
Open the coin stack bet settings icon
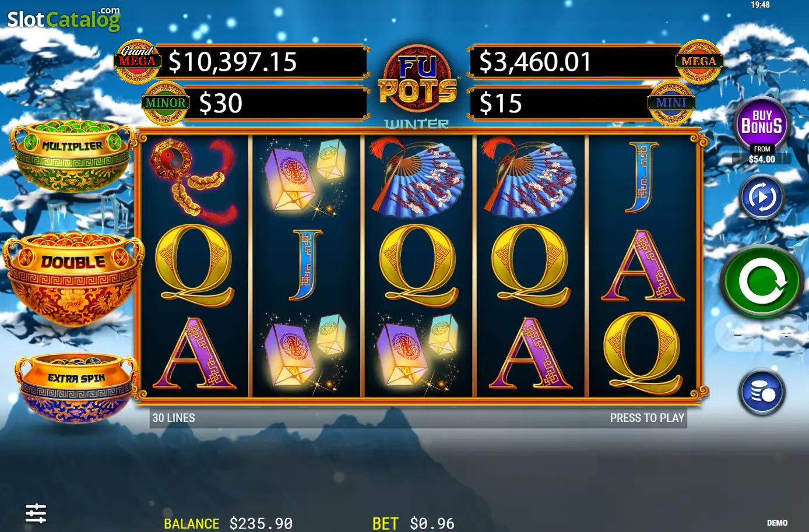762,393
